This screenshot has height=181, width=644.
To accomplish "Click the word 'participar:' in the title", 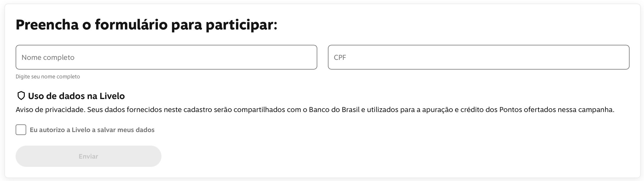I will (x=242, y=25).
